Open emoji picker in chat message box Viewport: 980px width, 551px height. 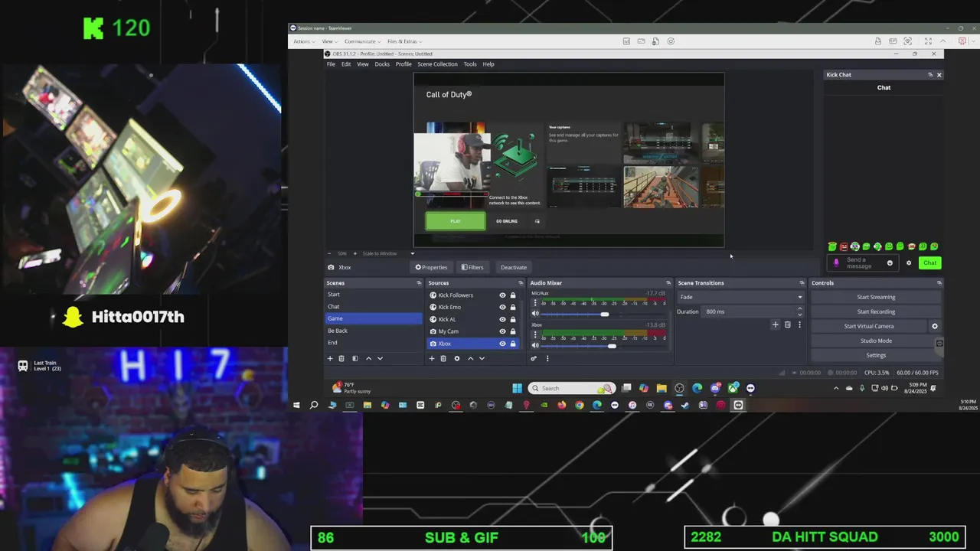point(890,262)
